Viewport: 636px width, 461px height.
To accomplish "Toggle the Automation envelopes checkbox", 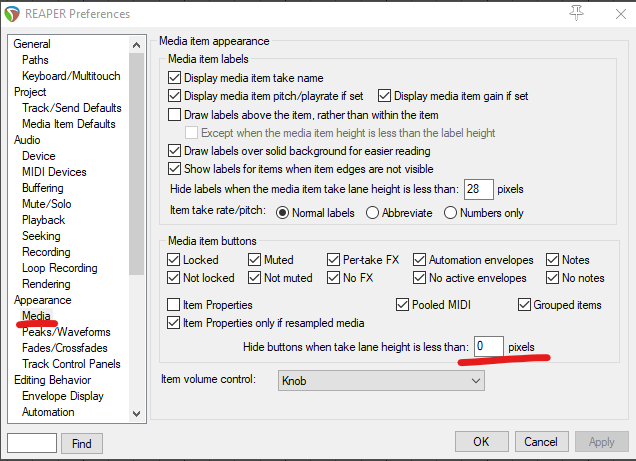I will click(419, 260).
